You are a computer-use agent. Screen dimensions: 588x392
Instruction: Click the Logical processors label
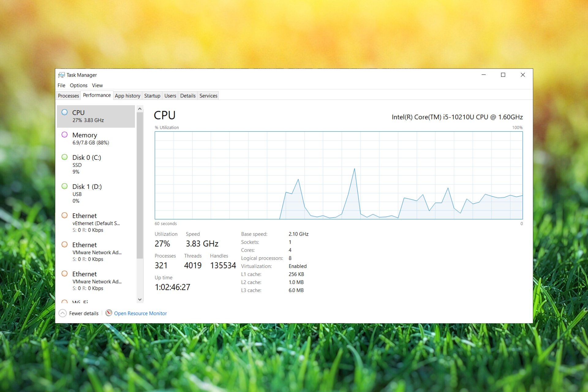262,258
